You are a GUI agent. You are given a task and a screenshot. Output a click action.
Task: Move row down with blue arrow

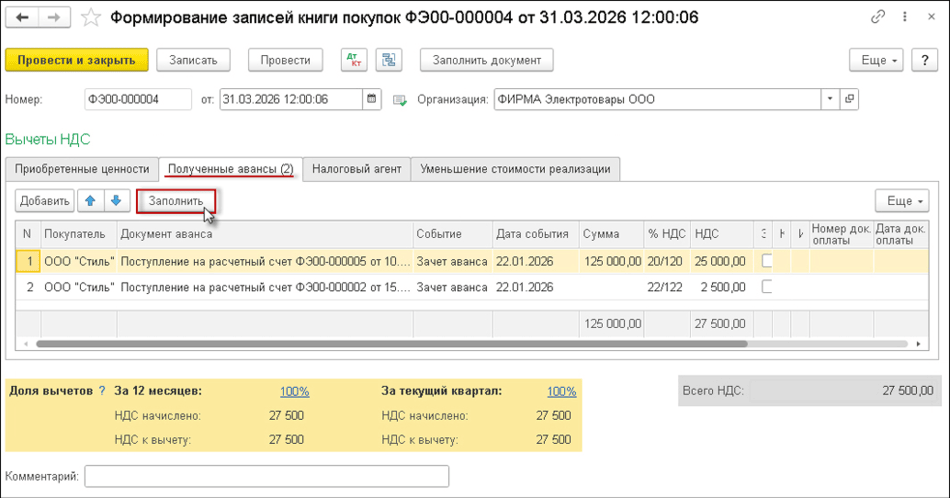coord(116,201)
